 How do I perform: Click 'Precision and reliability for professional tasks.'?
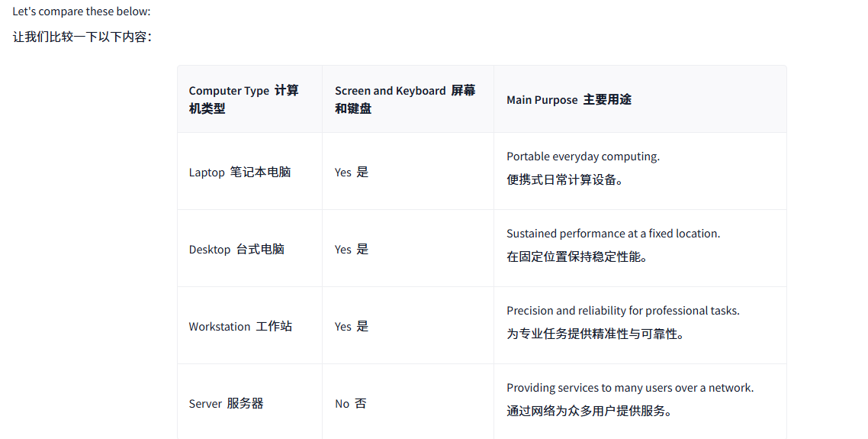click(622, 311)
